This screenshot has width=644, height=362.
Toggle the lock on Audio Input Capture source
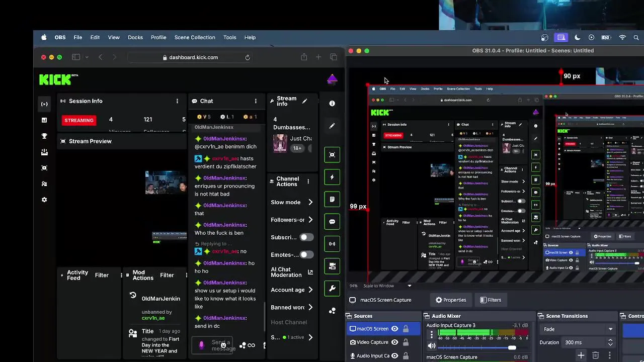click(x=406, y=356)
